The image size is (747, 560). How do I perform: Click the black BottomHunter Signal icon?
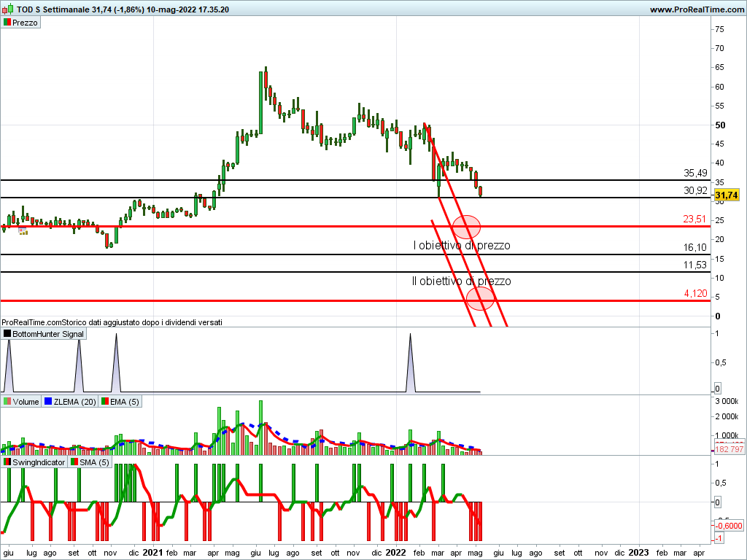coord(7,334)
